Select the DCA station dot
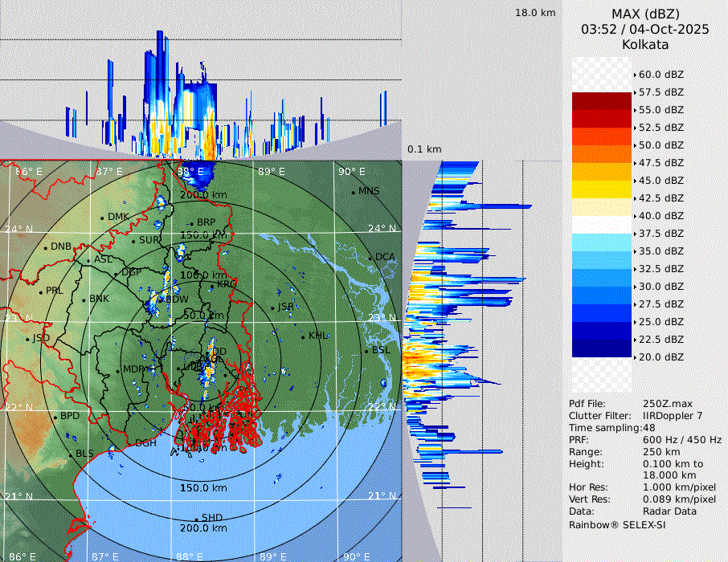 (370, 258)
